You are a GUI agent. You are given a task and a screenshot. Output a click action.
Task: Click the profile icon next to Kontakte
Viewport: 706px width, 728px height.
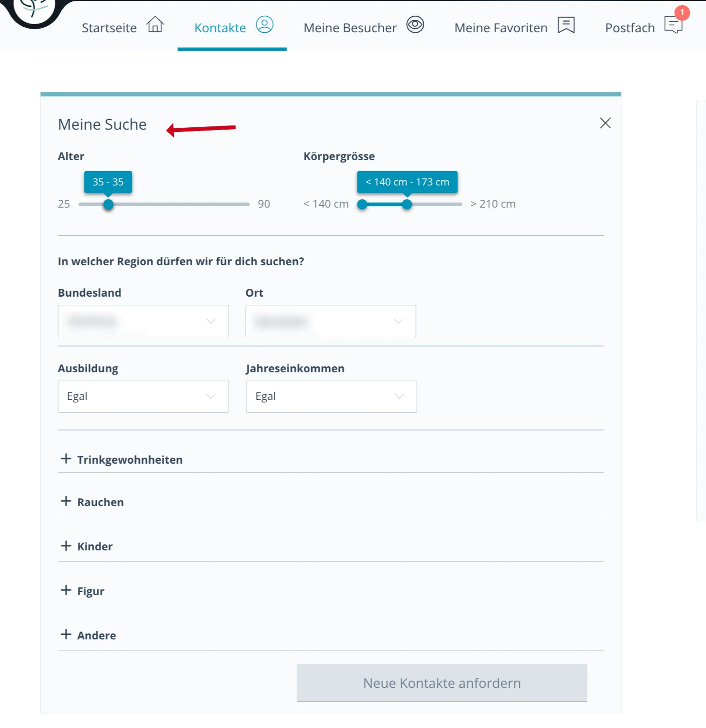pos(265,24)
